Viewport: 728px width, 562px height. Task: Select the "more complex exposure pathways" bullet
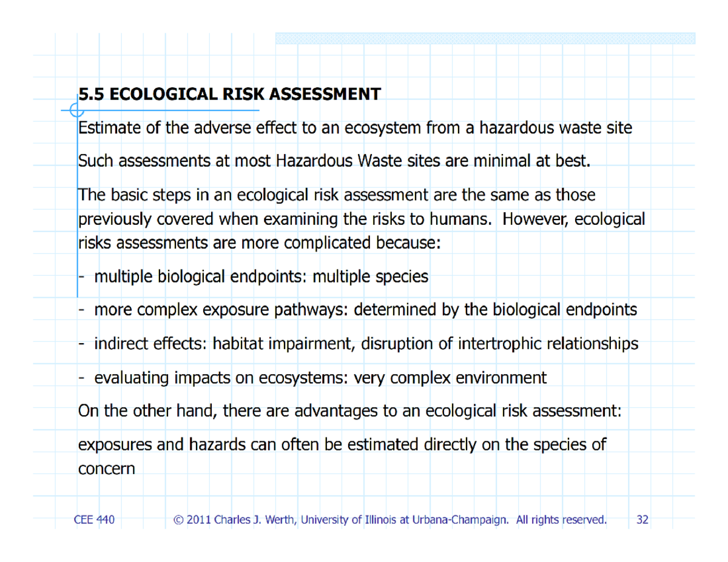[364, 311]
